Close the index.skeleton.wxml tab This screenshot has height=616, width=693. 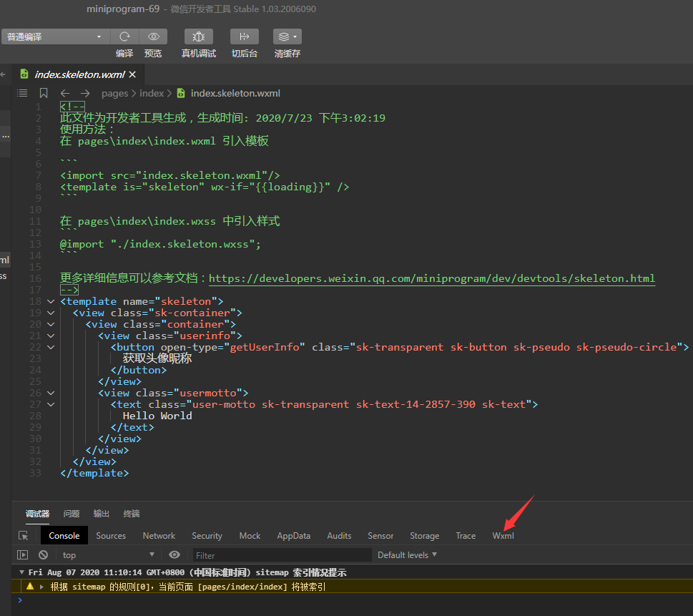coord(132,74)
